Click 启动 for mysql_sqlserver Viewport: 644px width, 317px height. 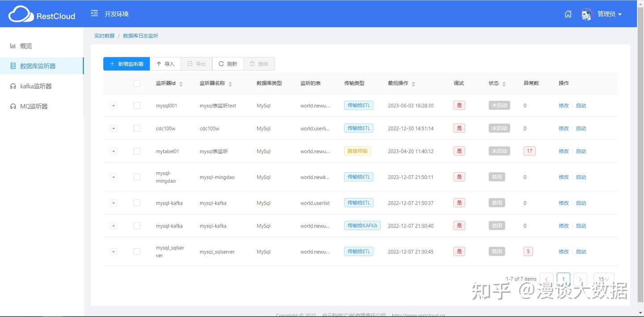pos(581,252)
